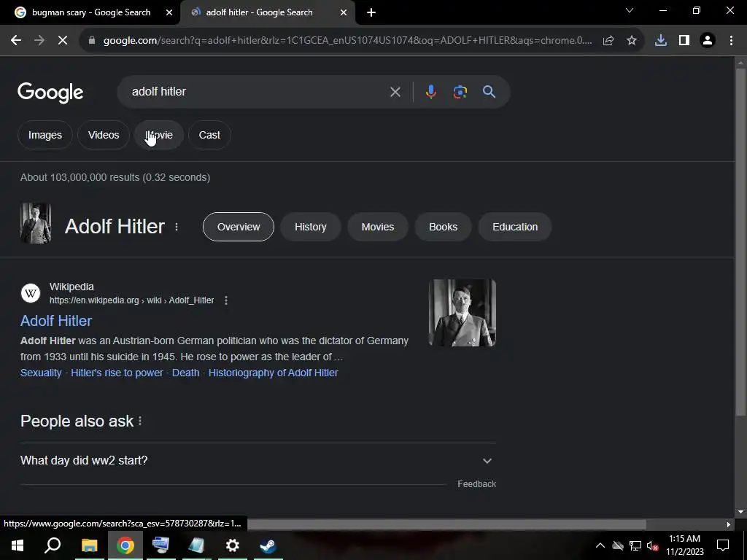
Task: Click the forward navigation arrow
Action: 39,41
